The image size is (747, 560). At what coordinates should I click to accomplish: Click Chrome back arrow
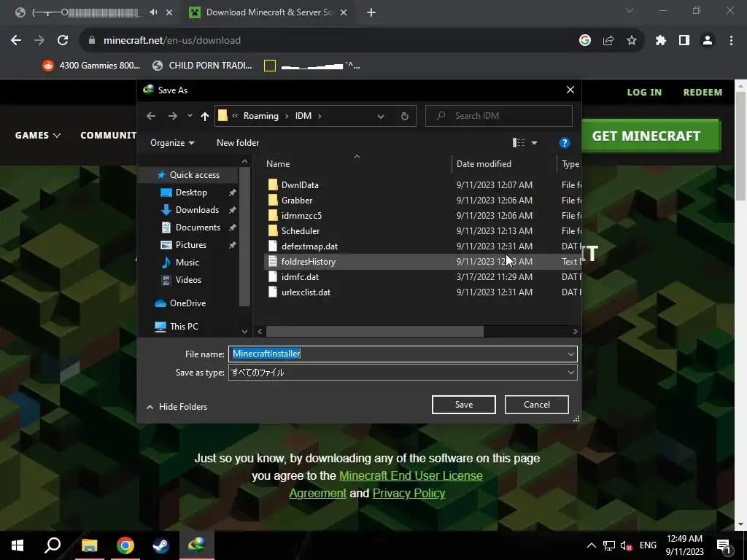pos(16,41)
